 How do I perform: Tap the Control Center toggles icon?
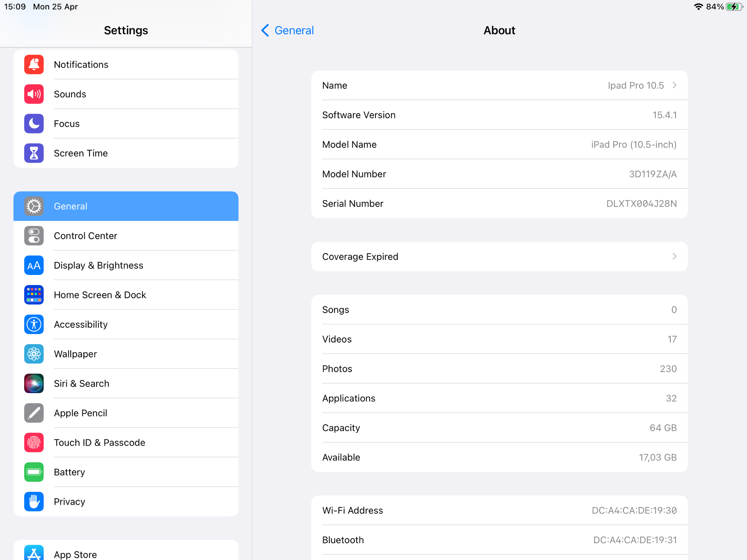click(x=34, y=236)
